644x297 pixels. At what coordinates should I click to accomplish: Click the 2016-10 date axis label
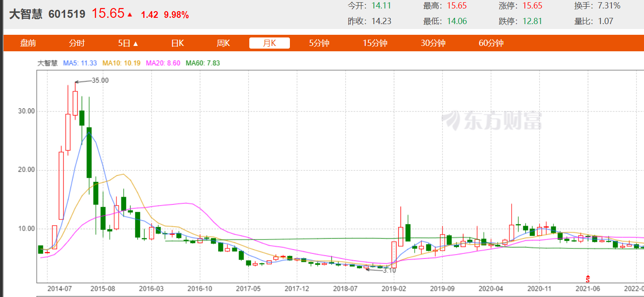click(x=200, y=289)
